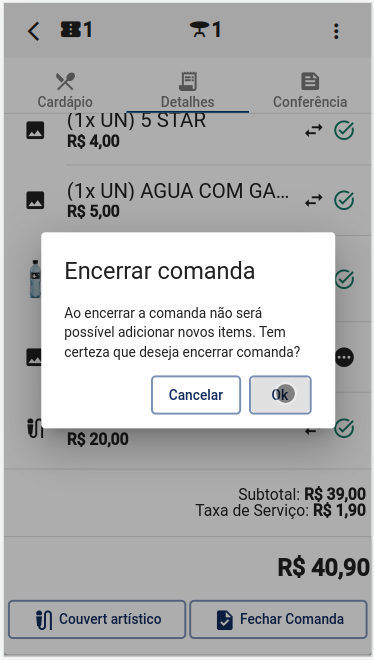Open the round more-options icon on the item

point(344,357)
